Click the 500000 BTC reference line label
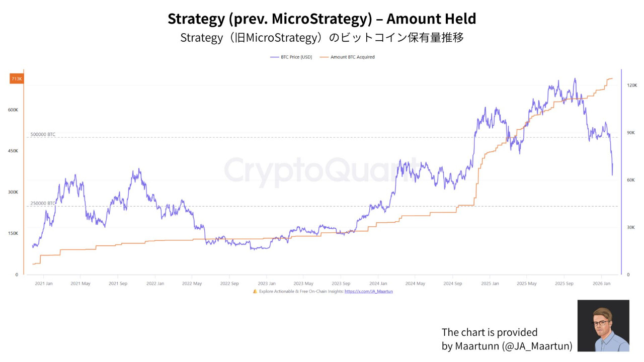Screen dimensions: 644x362 click(43, 135)
